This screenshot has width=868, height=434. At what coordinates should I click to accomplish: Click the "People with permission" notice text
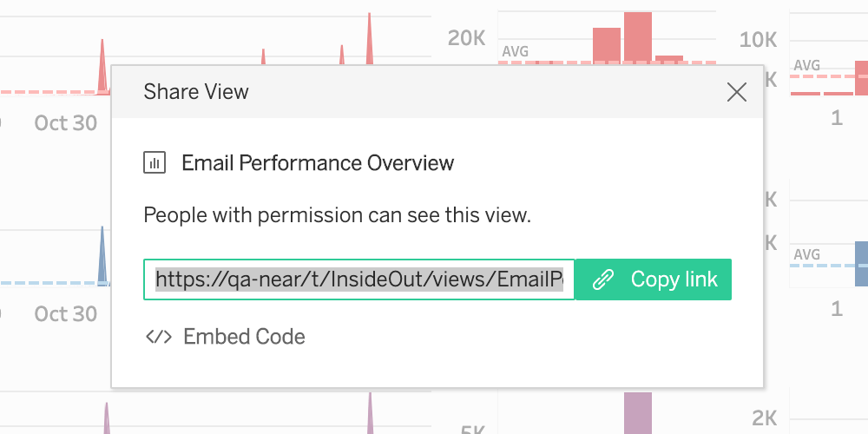point(337,215)
